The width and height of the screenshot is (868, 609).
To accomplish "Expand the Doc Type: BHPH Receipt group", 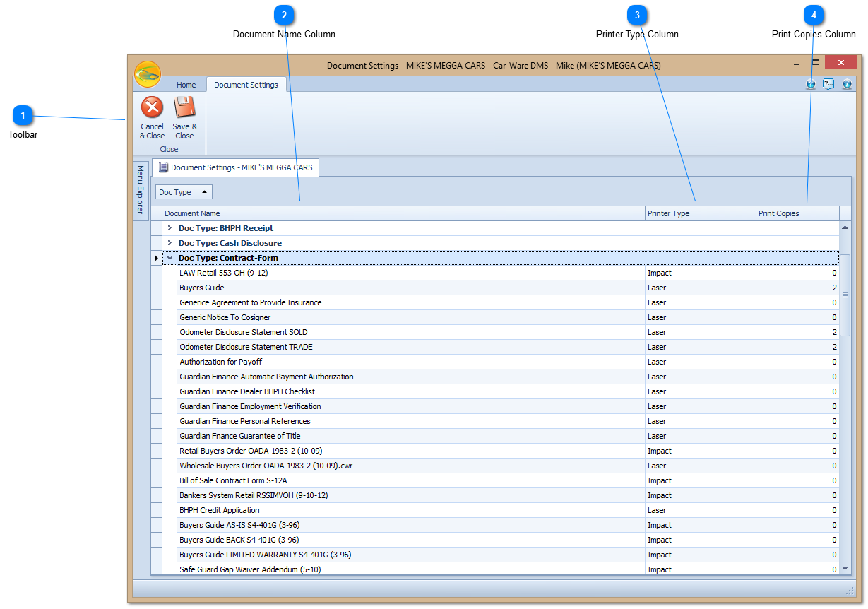I will (170, 228).
